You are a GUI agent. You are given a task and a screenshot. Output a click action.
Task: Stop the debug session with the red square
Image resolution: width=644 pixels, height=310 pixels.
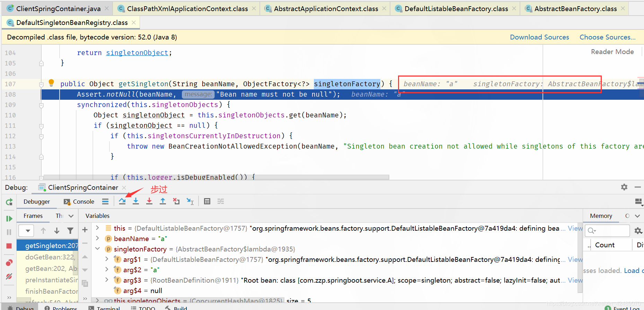pyautogui.click(x=9, y=246)
